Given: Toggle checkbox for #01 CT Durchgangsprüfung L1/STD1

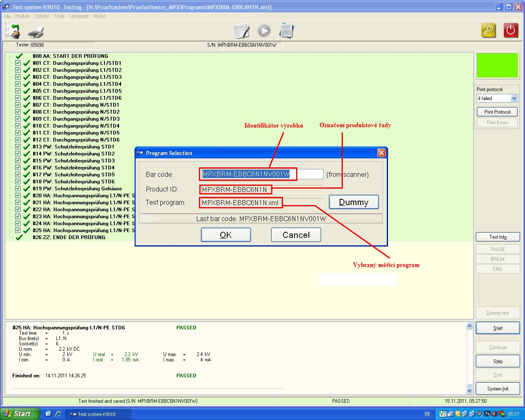Looking at the screenshot, I should tap(18, 63).
